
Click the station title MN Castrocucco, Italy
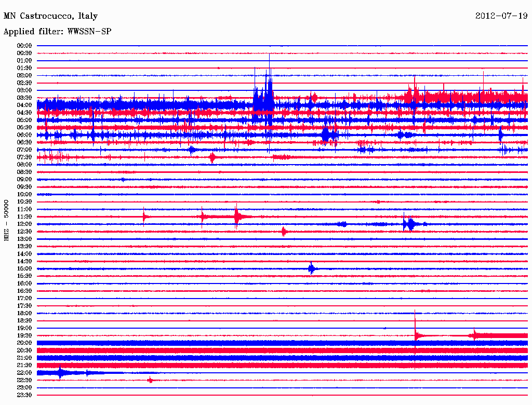(x=50, y=16)
